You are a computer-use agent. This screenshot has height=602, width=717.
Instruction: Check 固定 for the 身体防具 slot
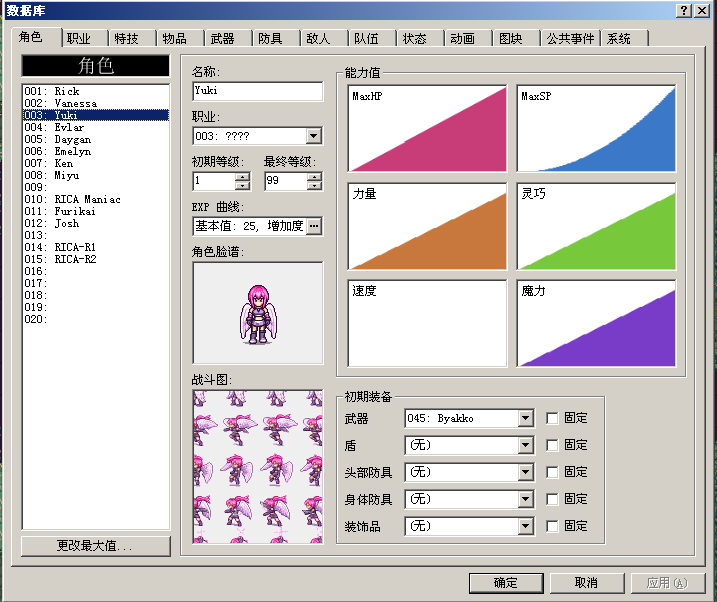tap(552, 499)
